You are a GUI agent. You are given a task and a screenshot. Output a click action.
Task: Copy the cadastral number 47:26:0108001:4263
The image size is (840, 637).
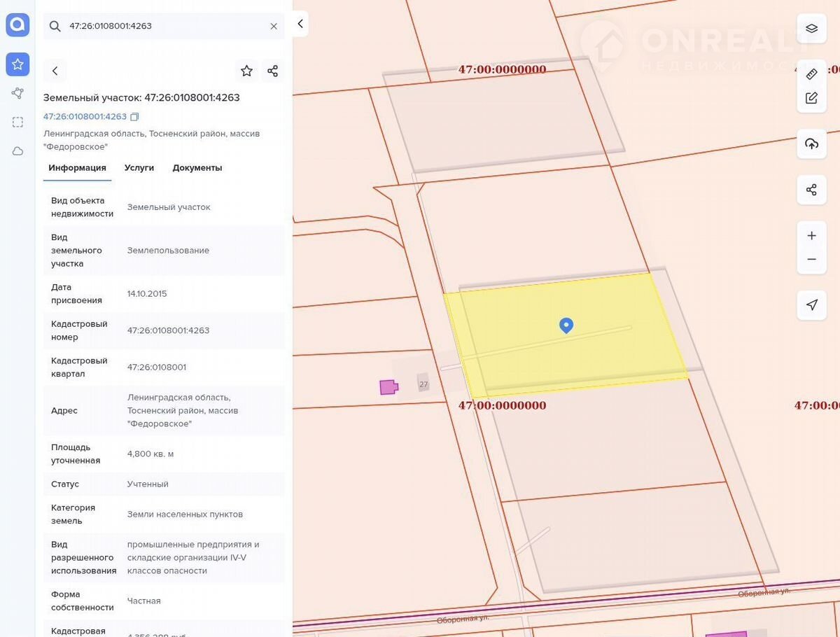[x=135, y=117]
